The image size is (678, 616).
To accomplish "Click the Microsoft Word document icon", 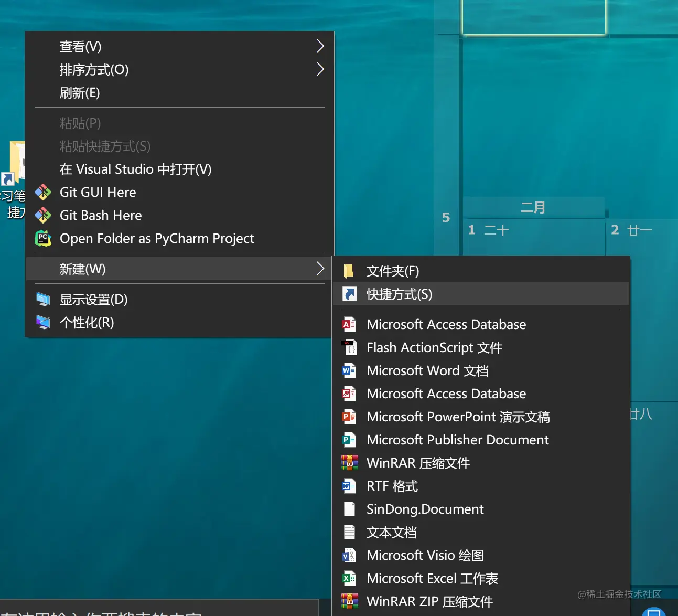I will click(349, 370).
